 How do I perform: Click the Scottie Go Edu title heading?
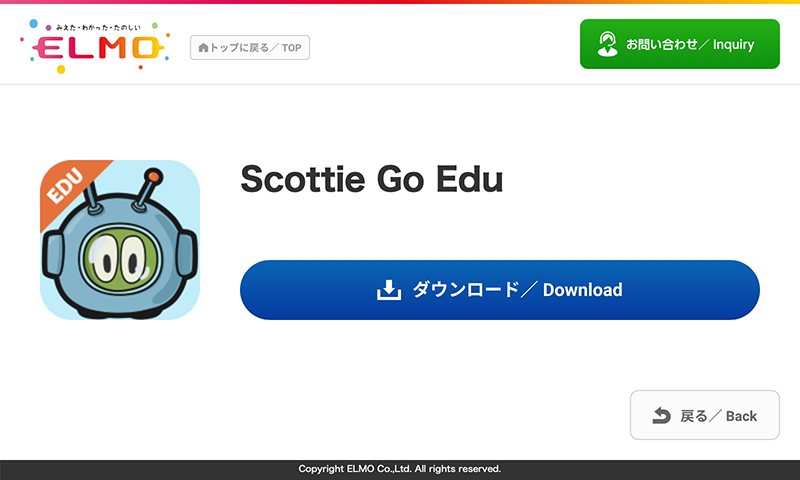click(x=371, y=180)
